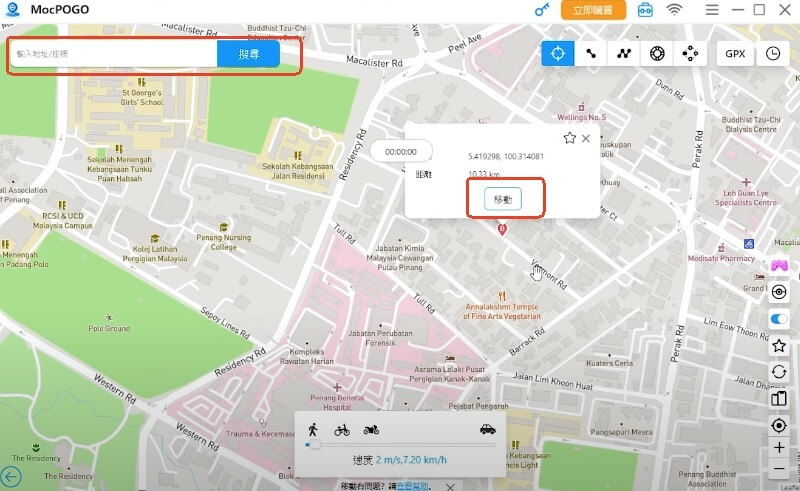Screen dimensions: 800x491
Task: Click the MocPOGO logo icon
Action: (x=12, y=9)
